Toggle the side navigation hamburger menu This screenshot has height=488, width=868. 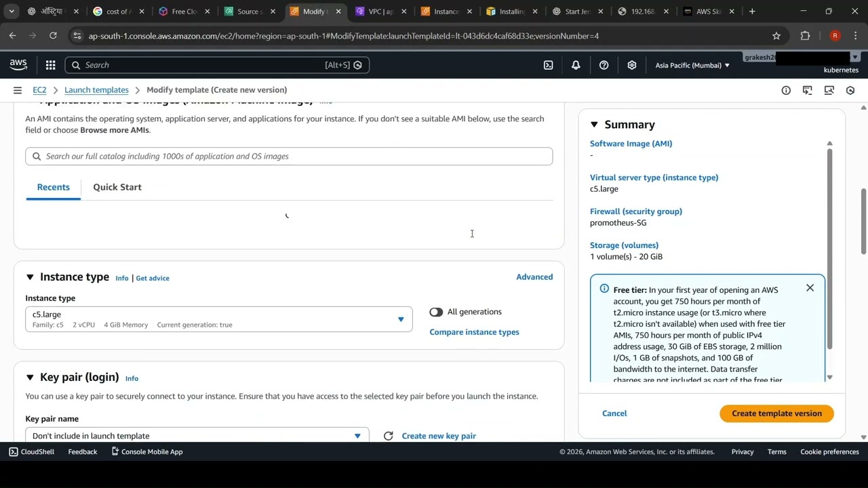(18, 90)
